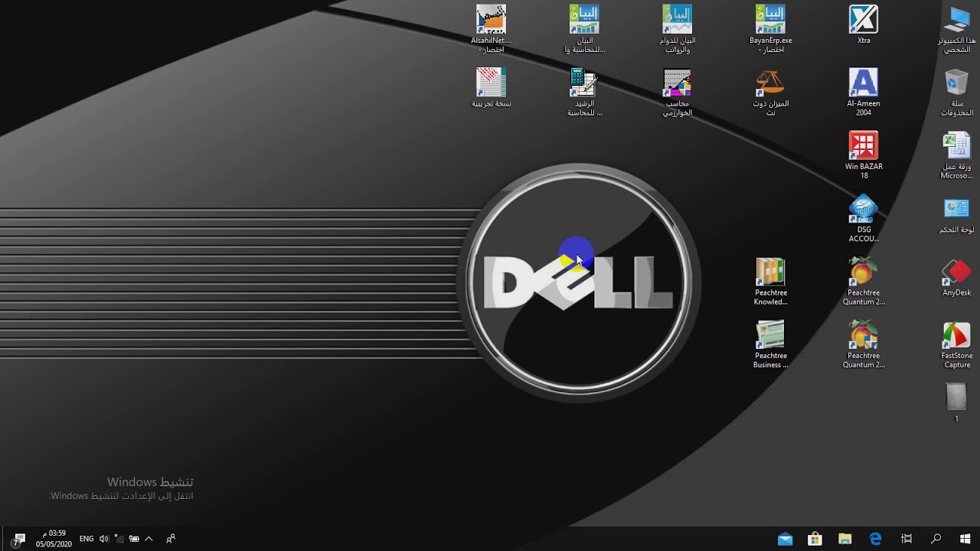Open سلة المحذوفات recycle bin

(957, 93)
